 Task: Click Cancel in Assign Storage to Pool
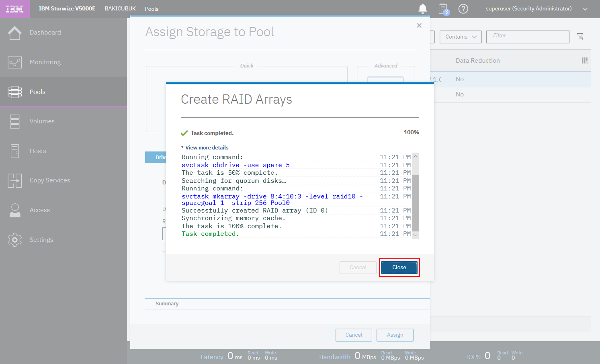(x=354, y=335)
